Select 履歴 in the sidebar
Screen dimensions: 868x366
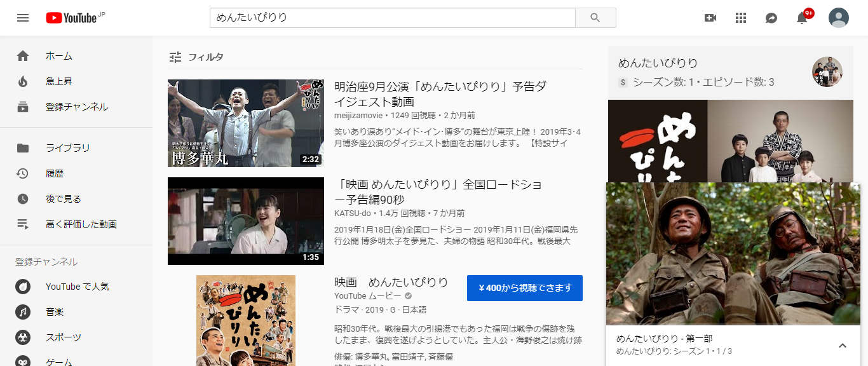[x=55, y=173]
